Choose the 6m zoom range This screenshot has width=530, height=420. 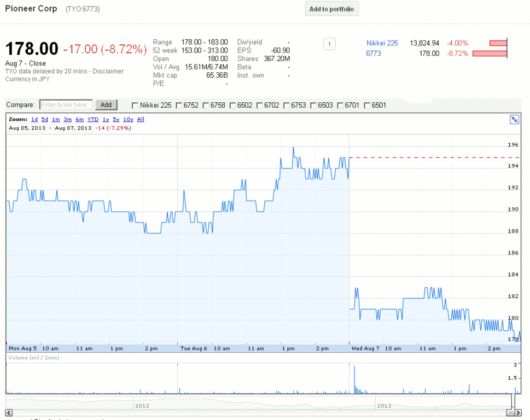pos(79,119)
